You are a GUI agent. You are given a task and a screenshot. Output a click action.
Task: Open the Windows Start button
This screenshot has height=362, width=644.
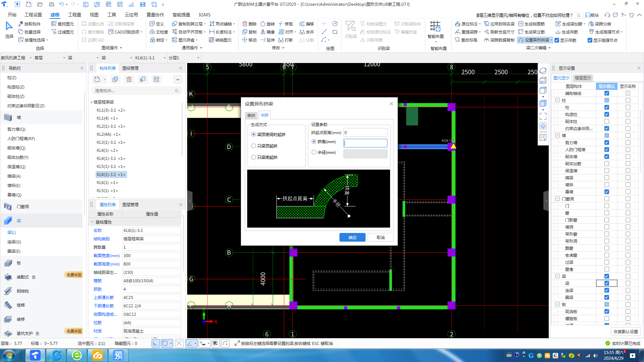[9, 355]
